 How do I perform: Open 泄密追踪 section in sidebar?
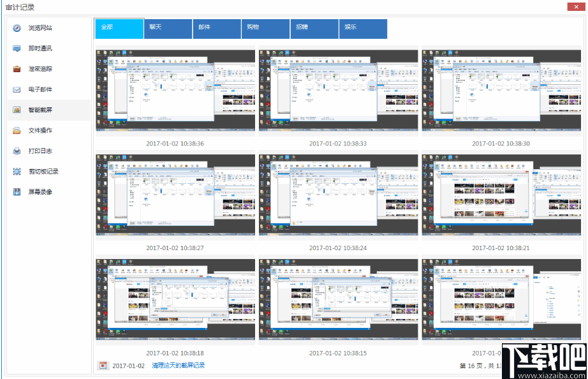[x=49, y=69]
